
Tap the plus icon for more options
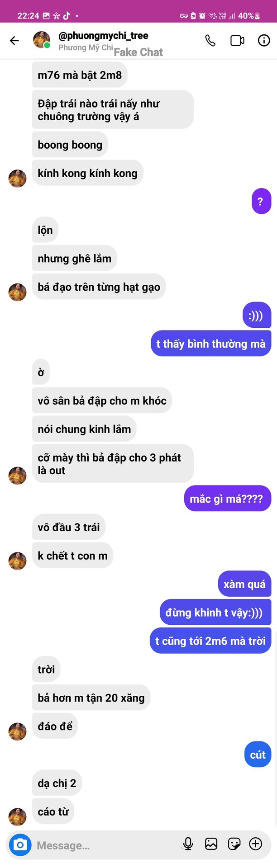[256, 844]
